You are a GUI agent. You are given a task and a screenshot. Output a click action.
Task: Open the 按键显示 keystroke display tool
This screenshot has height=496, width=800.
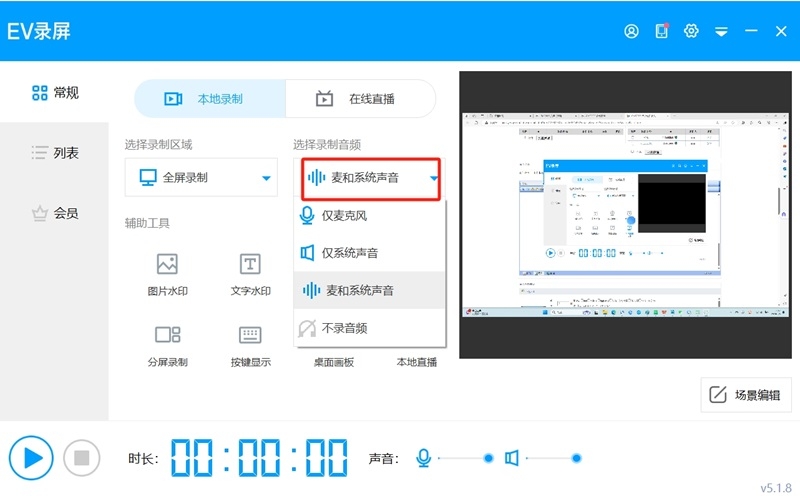[250, 346]
